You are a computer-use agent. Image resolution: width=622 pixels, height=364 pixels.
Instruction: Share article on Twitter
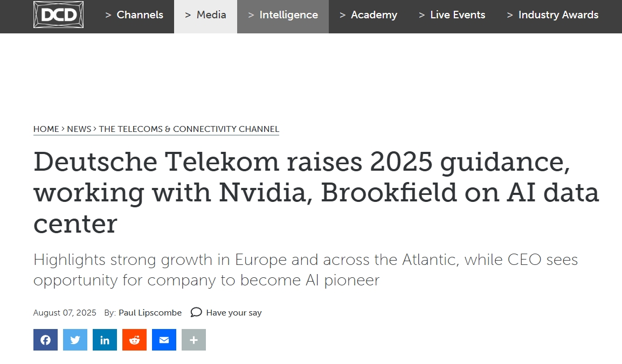[75, 340]
